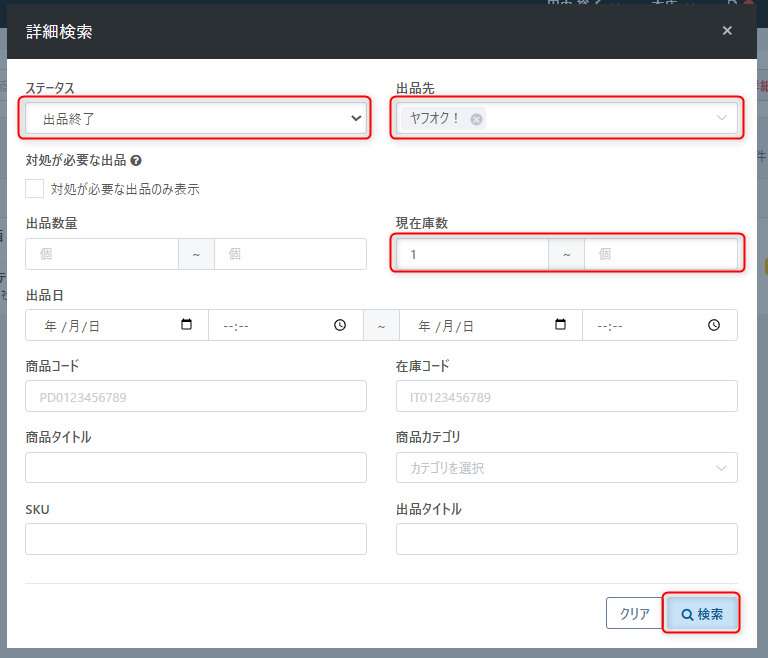Viewport: 768px width, 658px height.
Task: Open the calendar picker for 出品日 start date
Action: (186, 324)
